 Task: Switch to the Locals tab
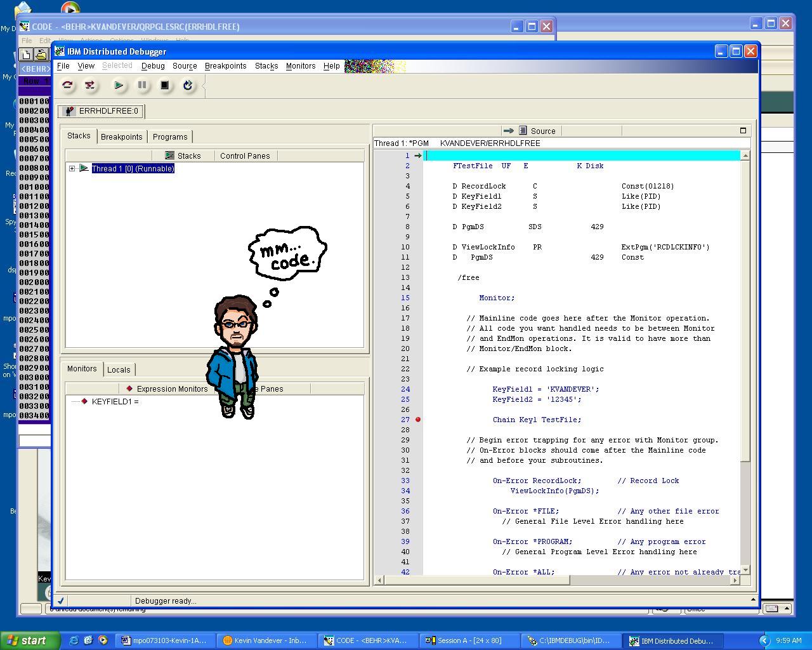click(119, 369)
